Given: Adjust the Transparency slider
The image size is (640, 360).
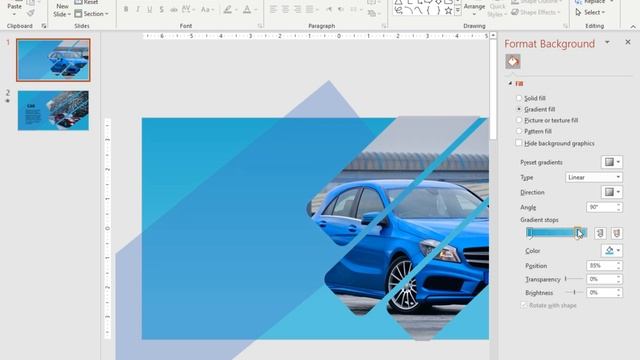Looking at the screenshot, I should [x=574, y=279].
